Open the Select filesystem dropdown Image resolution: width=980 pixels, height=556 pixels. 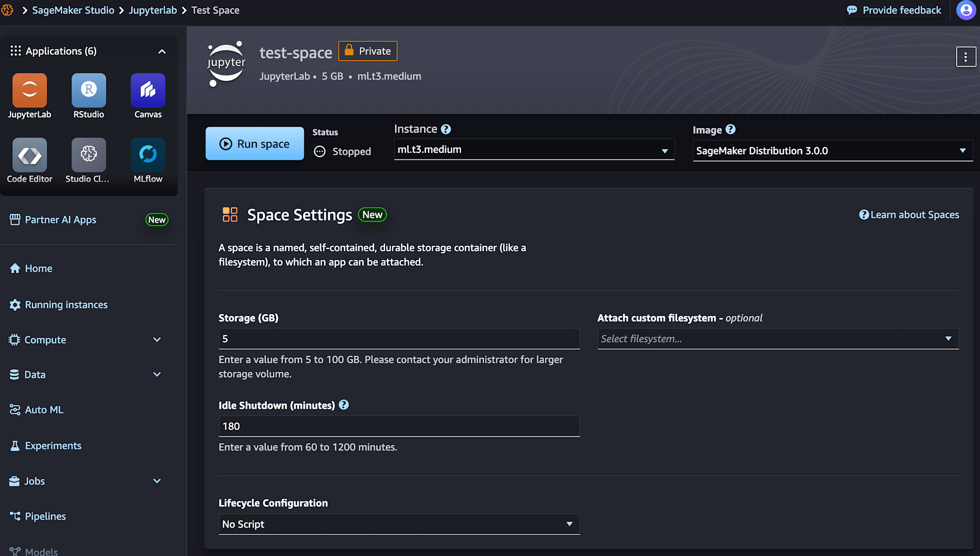point(778,339)
